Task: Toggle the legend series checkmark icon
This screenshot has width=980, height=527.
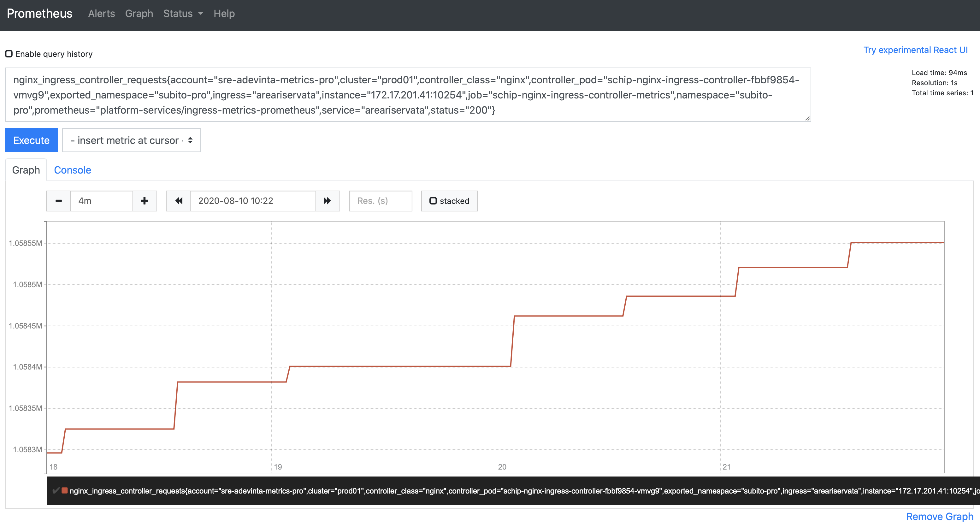Action: click(x=56, y=490)
